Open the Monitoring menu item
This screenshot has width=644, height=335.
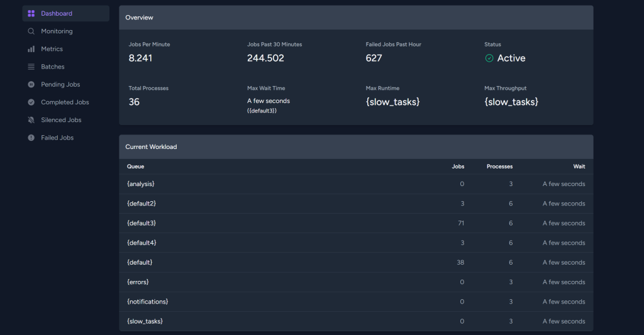tap(57, 31)
